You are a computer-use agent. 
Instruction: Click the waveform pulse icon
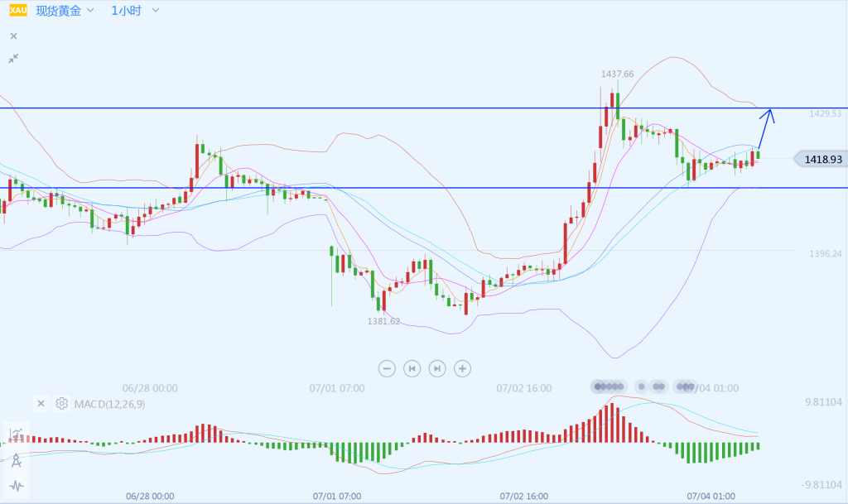pos(16,486)
